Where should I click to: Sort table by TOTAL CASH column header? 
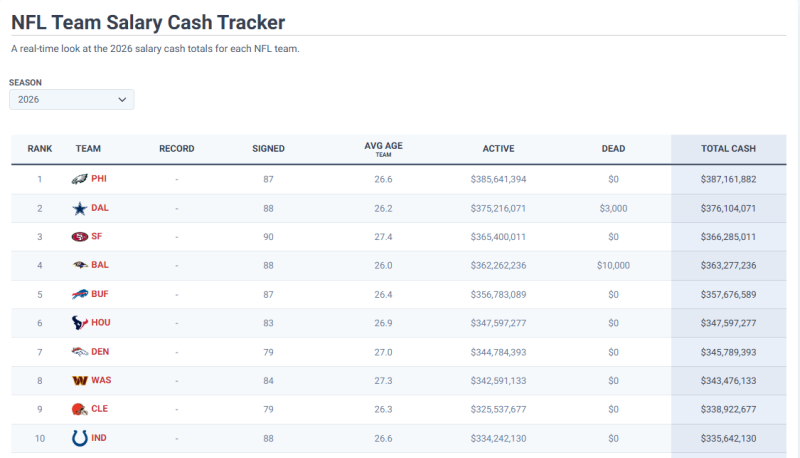click(729, 148)
